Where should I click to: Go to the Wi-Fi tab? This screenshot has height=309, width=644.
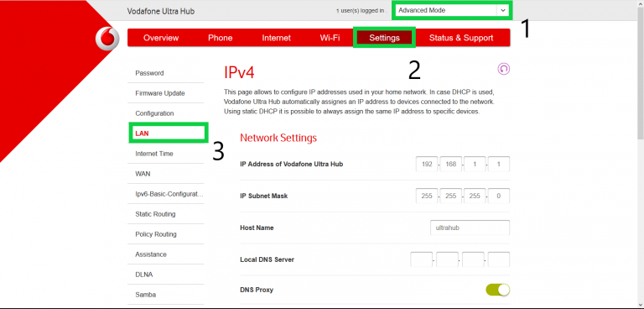click(330, 38)
